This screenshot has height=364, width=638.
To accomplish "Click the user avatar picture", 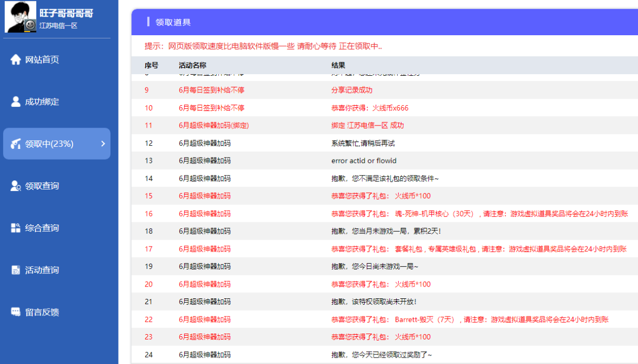I will coord(21,17).
